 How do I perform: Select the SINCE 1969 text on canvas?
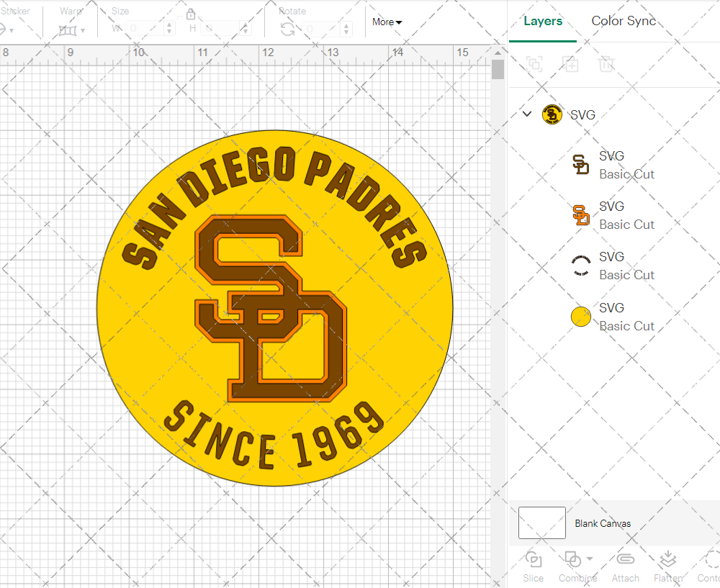click(274, 435)
